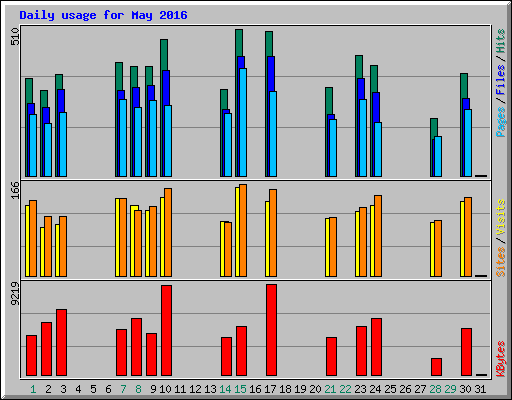Click the 'Daily usage for May 2016' title
The image size is (512, 400).
[103, 15]
